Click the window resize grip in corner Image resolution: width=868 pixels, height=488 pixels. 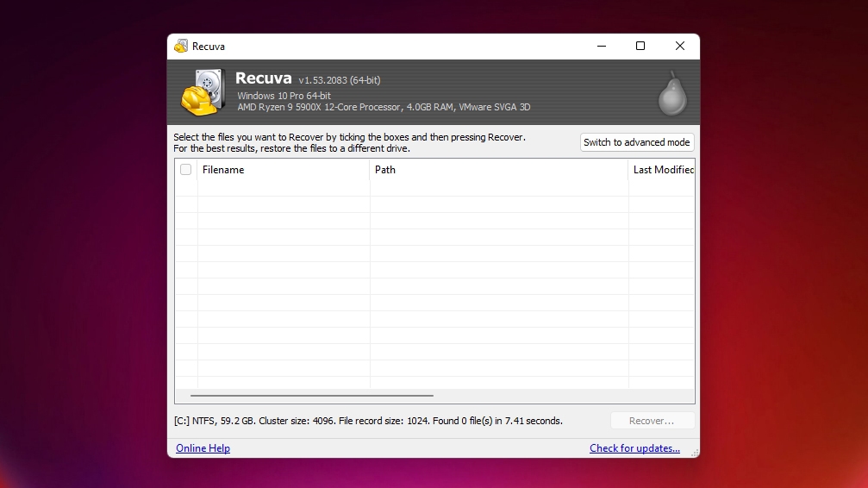click(x=695, y=453)
